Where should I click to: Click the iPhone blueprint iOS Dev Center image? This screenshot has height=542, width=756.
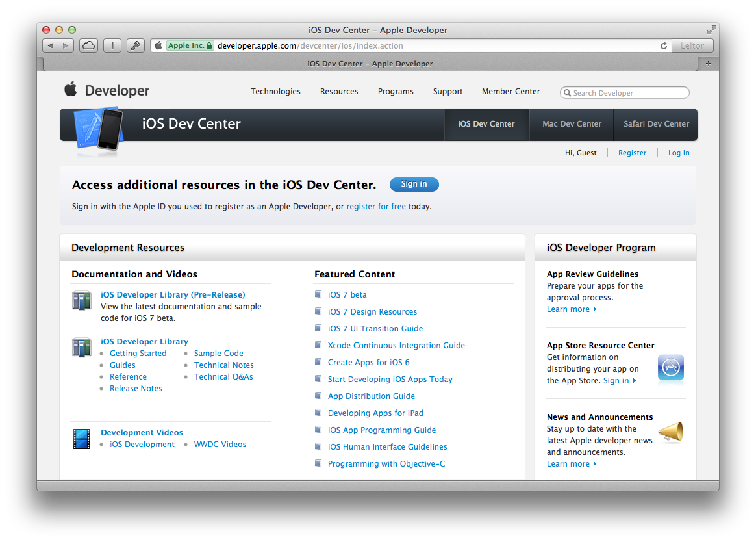99,131
